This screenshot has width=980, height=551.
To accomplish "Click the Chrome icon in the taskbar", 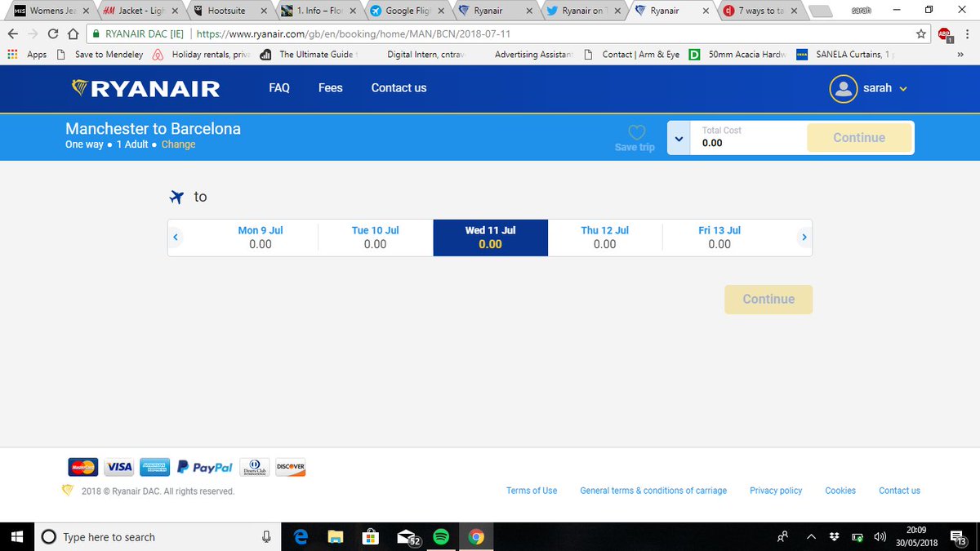I will [477, 536].
